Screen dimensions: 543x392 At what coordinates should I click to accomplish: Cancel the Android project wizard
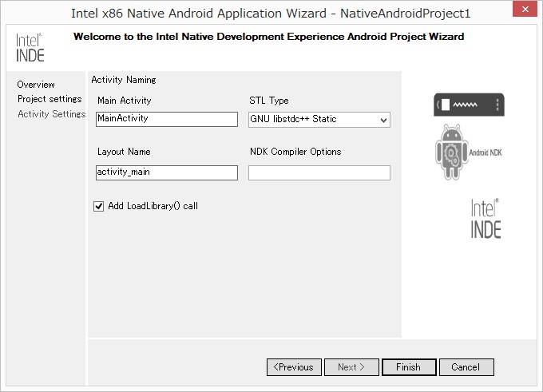[x=466, y=367]
